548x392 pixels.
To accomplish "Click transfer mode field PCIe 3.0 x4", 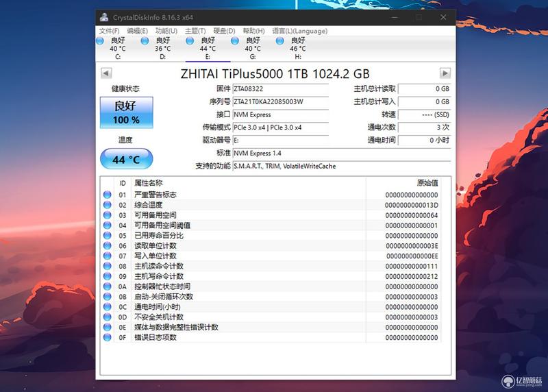I will point(281,127).
